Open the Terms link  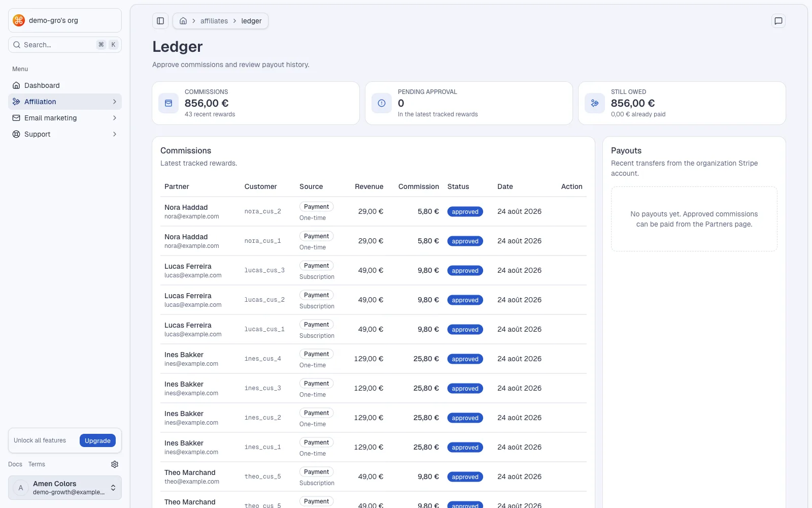[x=37, y=464]
